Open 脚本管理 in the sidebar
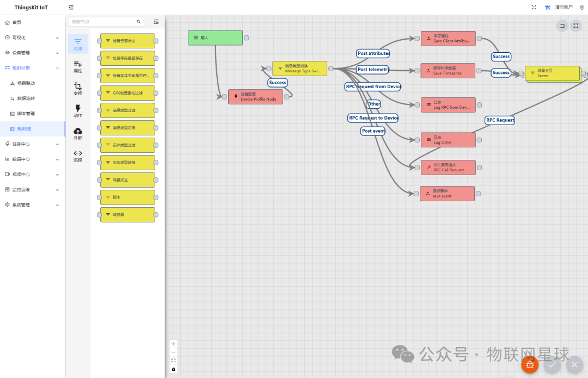The height and width of the screenshot is (378, 588). [26, 114]
